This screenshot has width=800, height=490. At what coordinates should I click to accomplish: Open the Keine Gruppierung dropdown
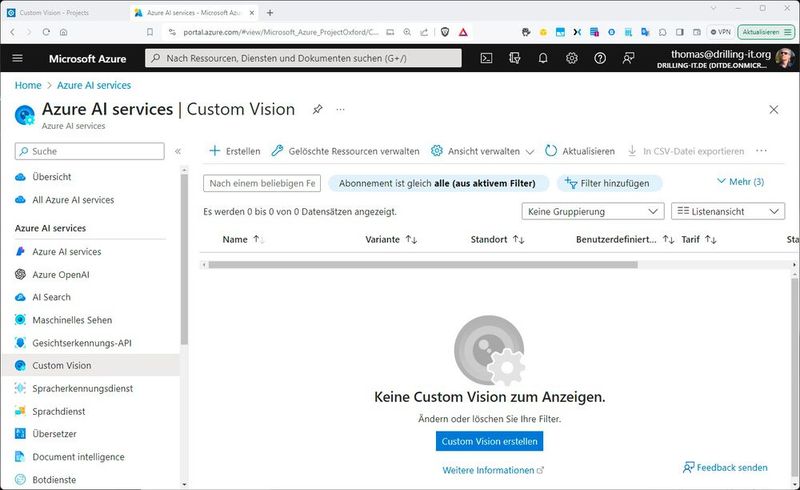(593, 211)
